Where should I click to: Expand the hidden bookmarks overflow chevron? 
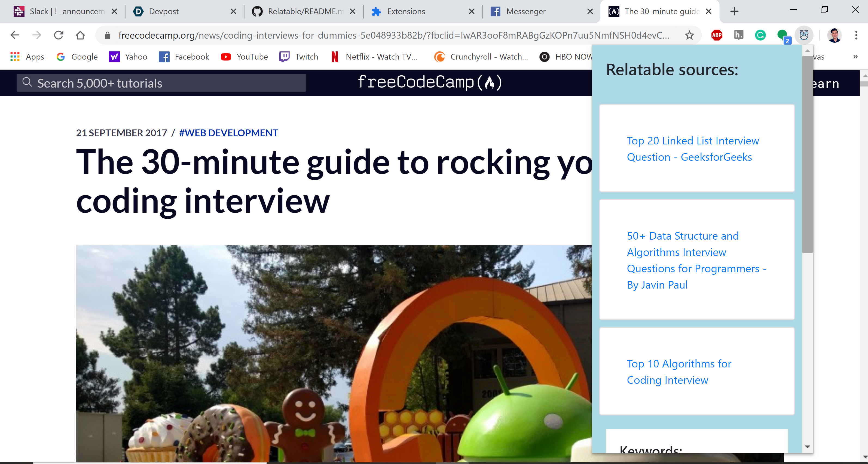[x=855, y=57]
